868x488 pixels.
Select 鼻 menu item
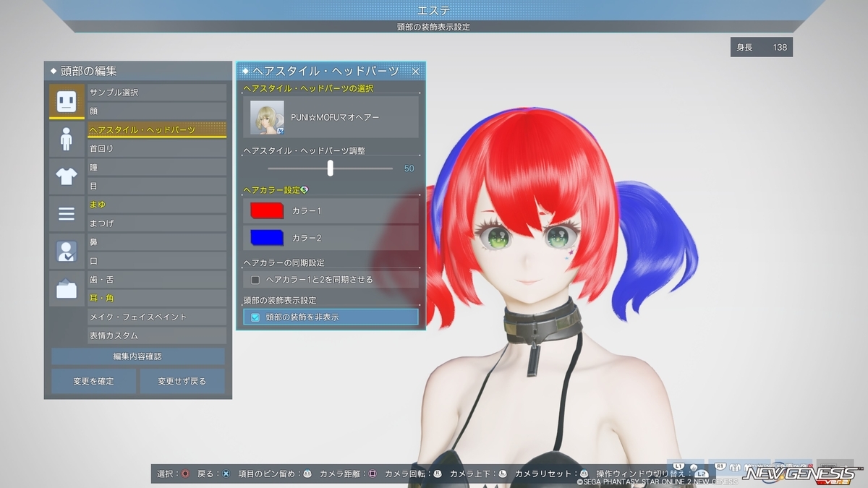(157, 242)
